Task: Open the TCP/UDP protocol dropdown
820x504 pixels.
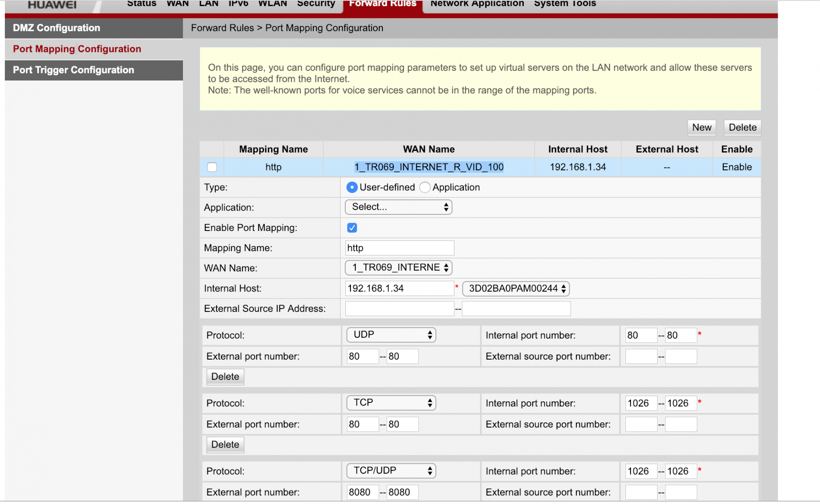Action: (x=392, y=471)
